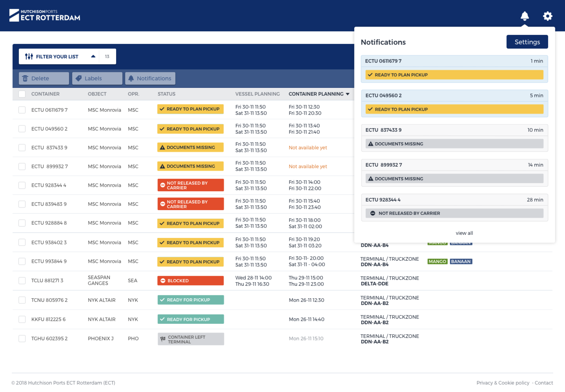Viewport: 565px width, 392px height.
Task: Collapse the Filter Your List dropdown
Action: (x=93, y=56)
